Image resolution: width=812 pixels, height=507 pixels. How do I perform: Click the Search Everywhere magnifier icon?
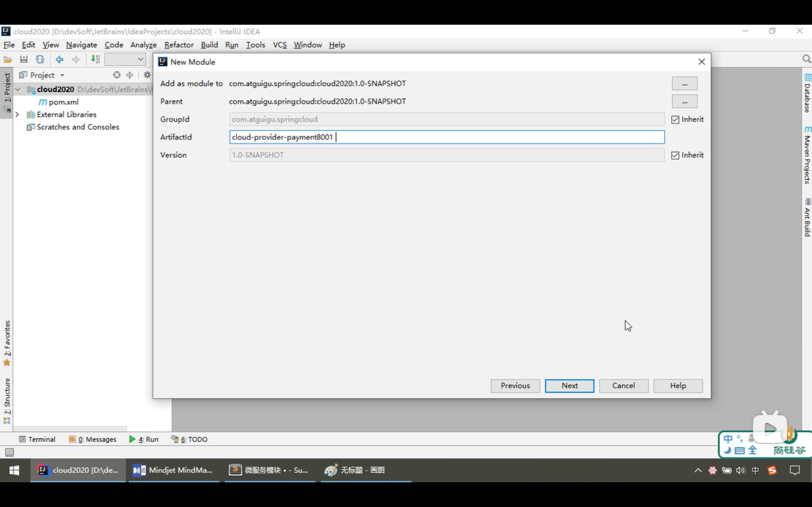pos(806,59)
